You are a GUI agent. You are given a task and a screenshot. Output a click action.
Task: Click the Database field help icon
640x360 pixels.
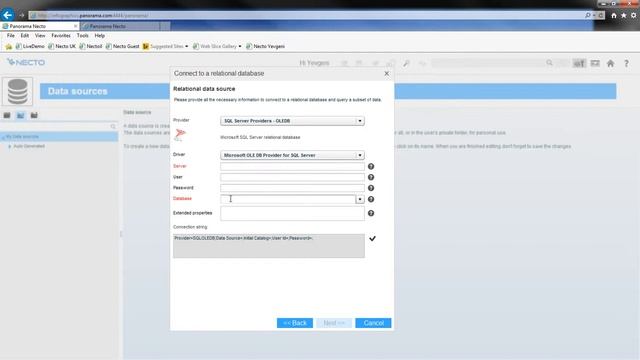371,199
